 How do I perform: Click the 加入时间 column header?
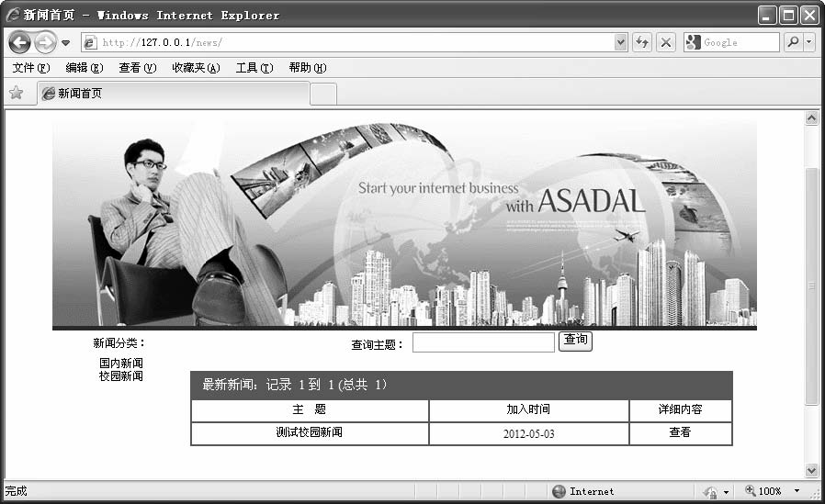point(528,409)
